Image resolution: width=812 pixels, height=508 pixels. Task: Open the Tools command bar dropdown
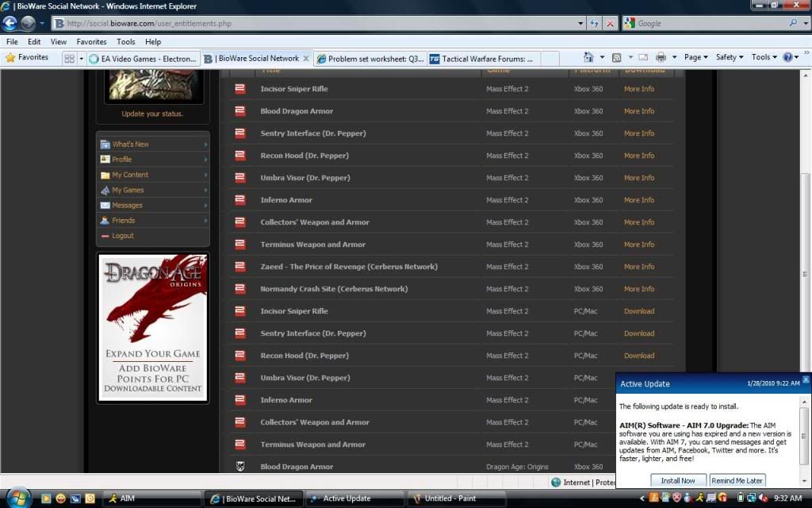point(764,57)
